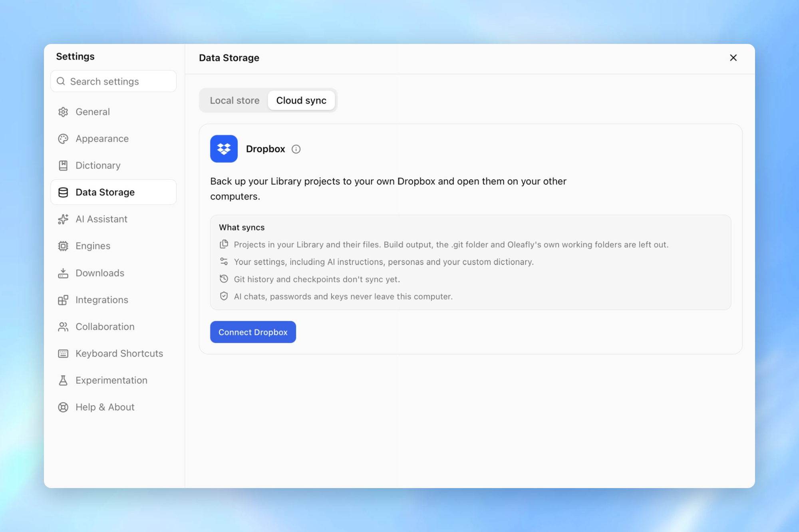The image size is (799, 532).
Task: Click the 'Projects in your Library' line
Action: coord(451,244)
